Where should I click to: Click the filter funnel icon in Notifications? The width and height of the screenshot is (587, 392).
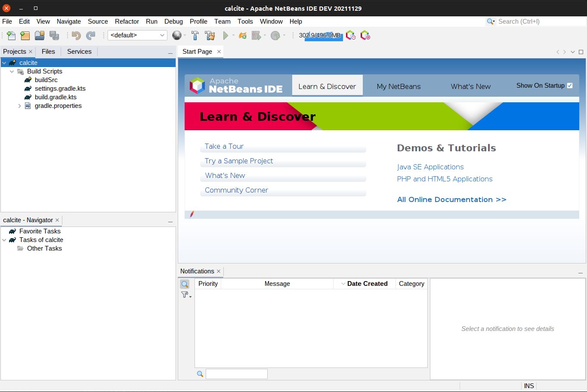tap(185, 294)
